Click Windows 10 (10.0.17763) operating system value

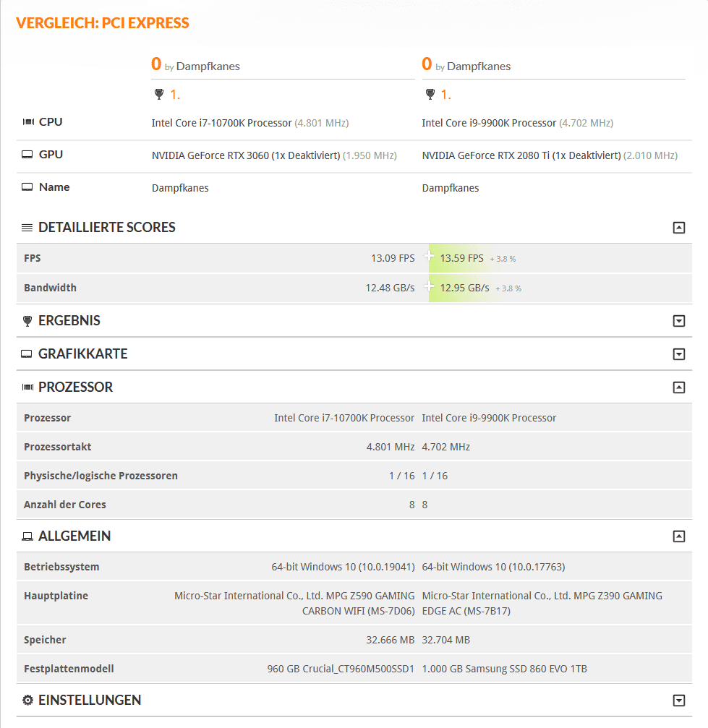click(x=493, y=567)
